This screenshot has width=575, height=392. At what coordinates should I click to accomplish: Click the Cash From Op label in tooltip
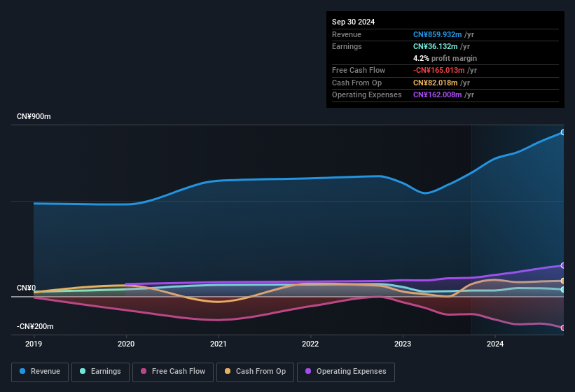tap(356, 83)
